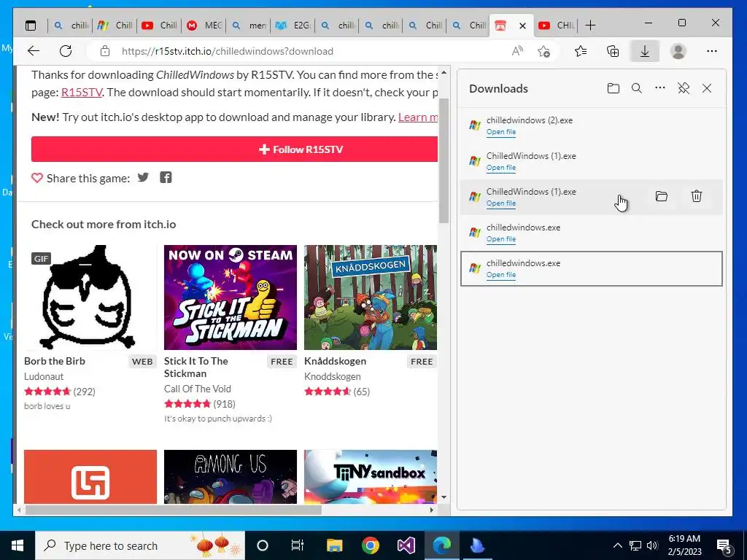This screenshot has width=747, height=560.
Task: Launch File Explorer from taskbar
Action: point(334,545)
